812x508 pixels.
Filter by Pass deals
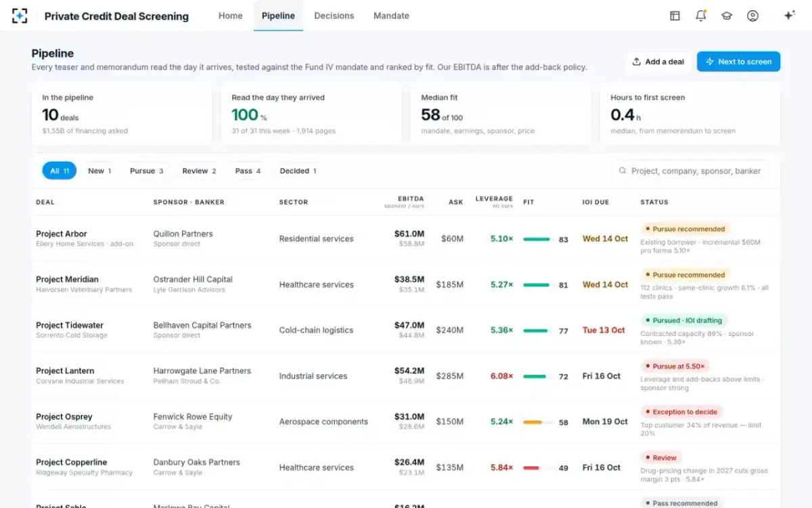tap(248, 171)
